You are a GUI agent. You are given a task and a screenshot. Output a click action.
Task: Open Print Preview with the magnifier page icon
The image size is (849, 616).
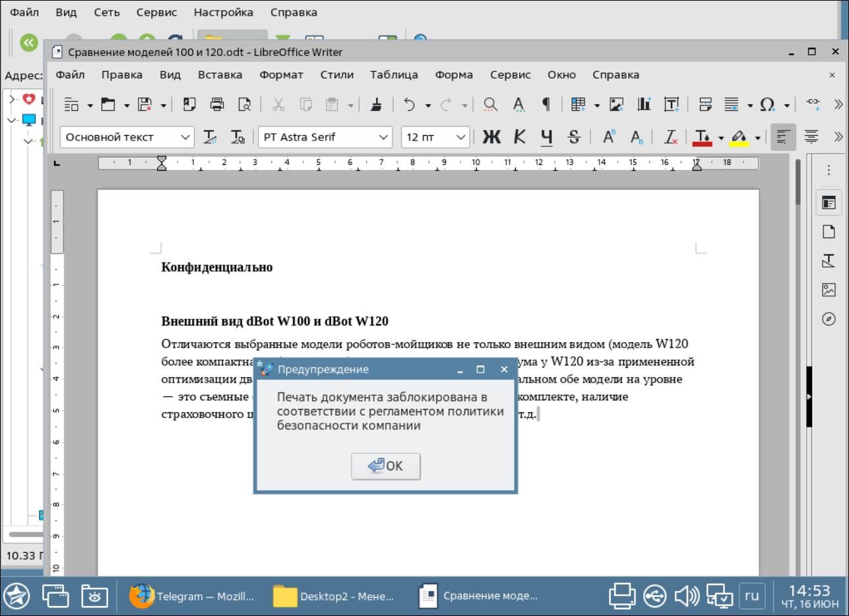[x=245, y=104]
